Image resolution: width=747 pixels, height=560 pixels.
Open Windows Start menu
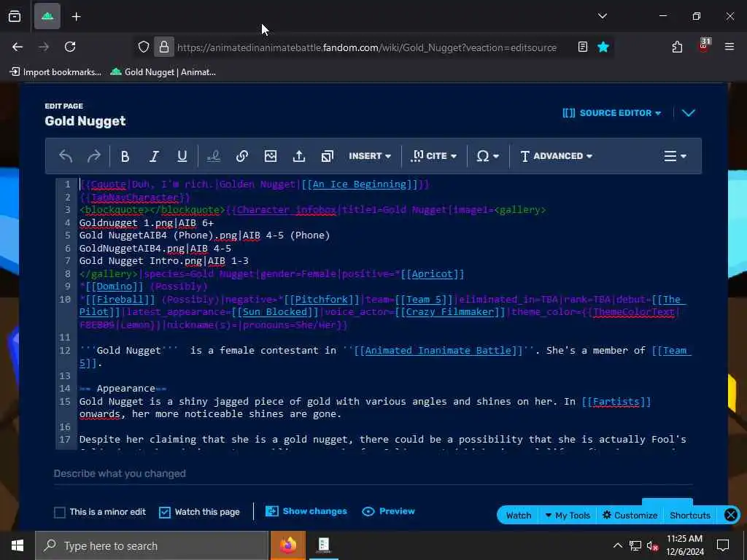18,545
